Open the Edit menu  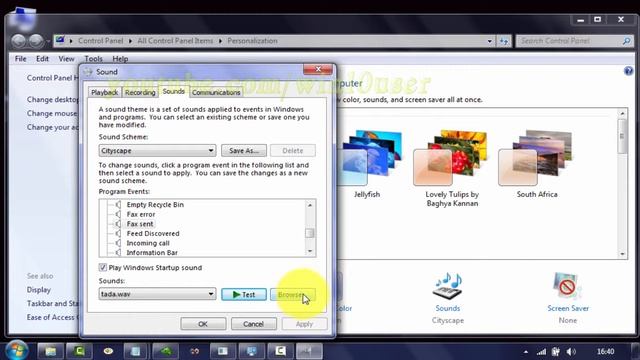42,59
